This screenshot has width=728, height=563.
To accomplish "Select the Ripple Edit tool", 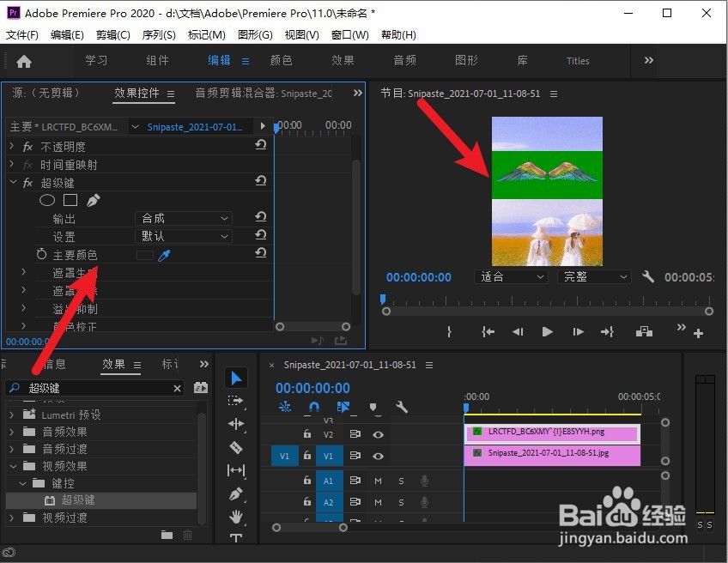I will pyautogui.click(x=236, y=424).
